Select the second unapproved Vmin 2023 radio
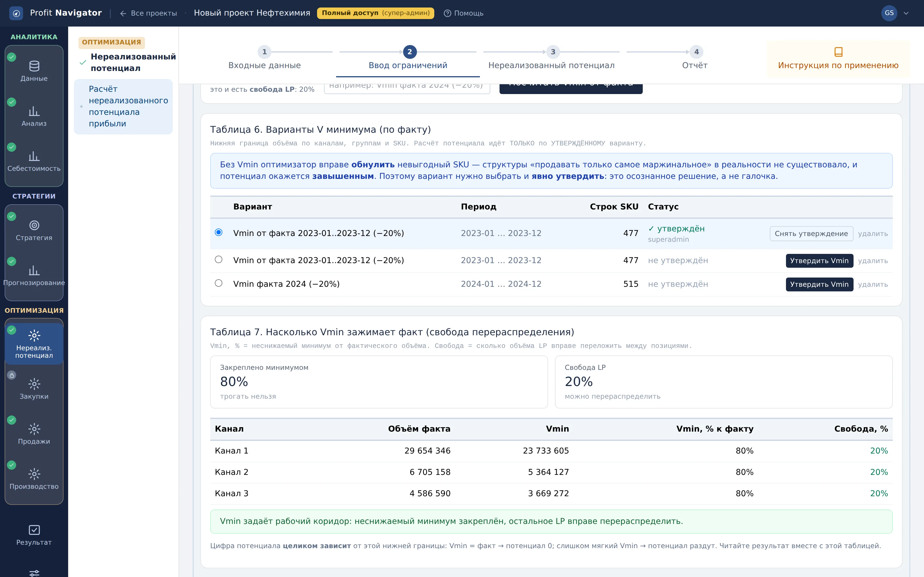Image resolution: width=924 pixels, height=577 pixels. coord(218,259)
